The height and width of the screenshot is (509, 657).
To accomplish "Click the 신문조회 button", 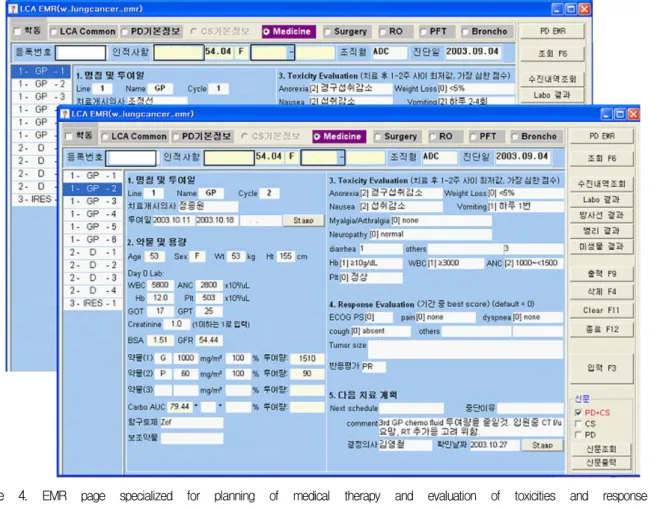I will click(x=602, y=449).
